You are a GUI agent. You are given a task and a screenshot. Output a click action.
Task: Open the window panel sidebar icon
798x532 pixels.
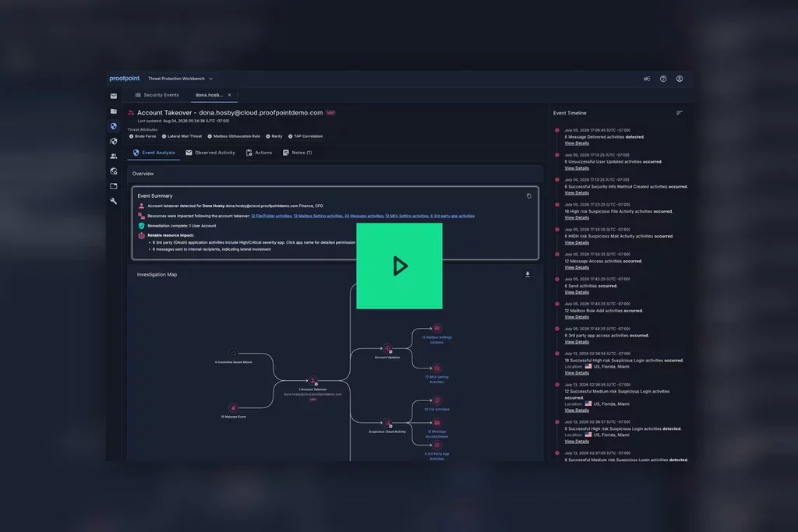tap(114, 186)
